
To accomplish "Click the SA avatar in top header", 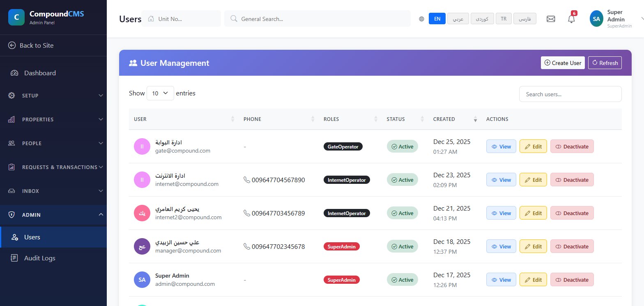I will coord(596,19).
